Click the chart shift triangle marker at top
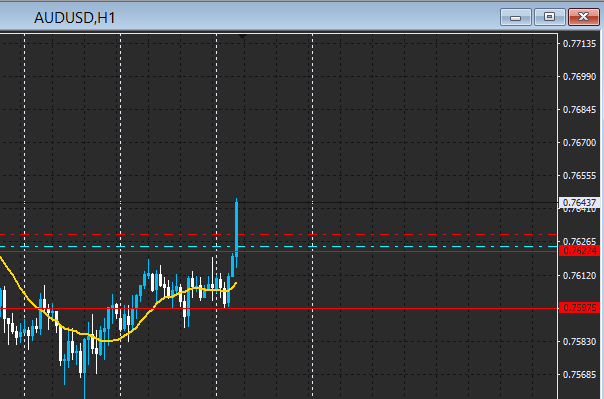This screenshot has width=604, height=399. [x=242, y=37]
